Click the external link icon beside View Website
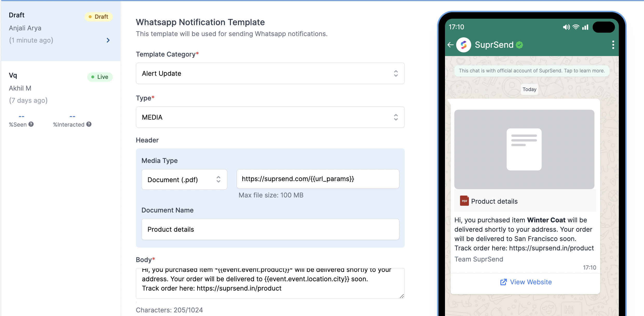 pyautogui.click(x=503, y=282)
